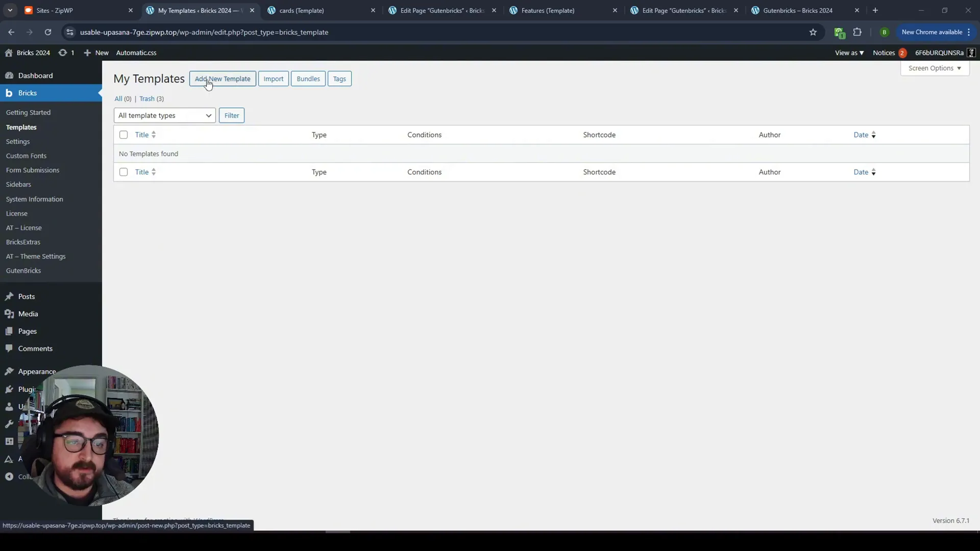Click the Form Submissions icon
Image resolution: width=980 pixels, height=551 pixels.
(x=32, y=169)
